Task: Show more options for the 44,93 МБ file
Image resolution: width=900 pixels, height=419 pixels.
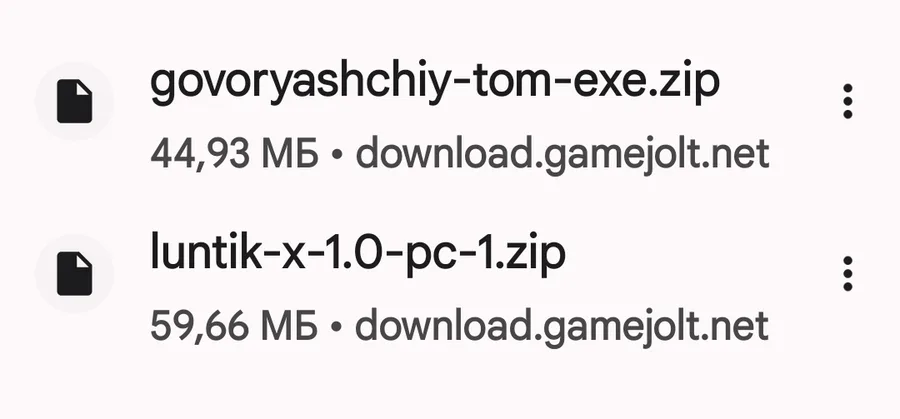Action: [x=847, y=101]
